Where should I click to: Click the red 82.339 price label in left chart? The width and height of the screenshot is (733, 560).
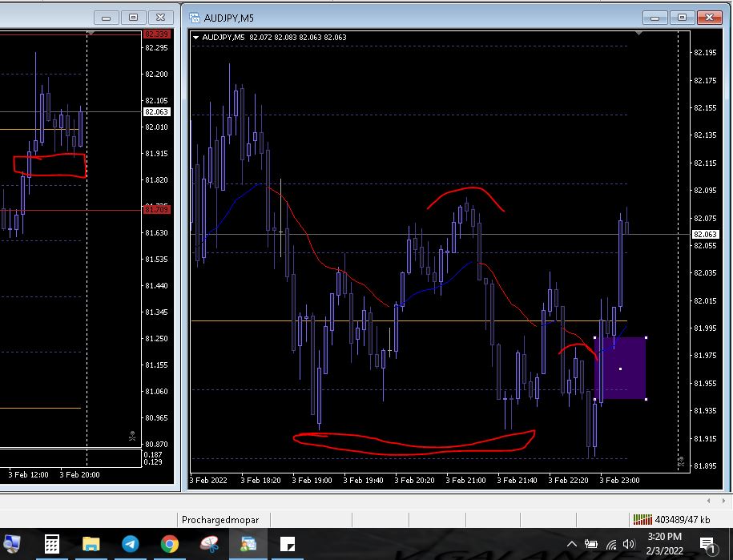tap(156, 34)
